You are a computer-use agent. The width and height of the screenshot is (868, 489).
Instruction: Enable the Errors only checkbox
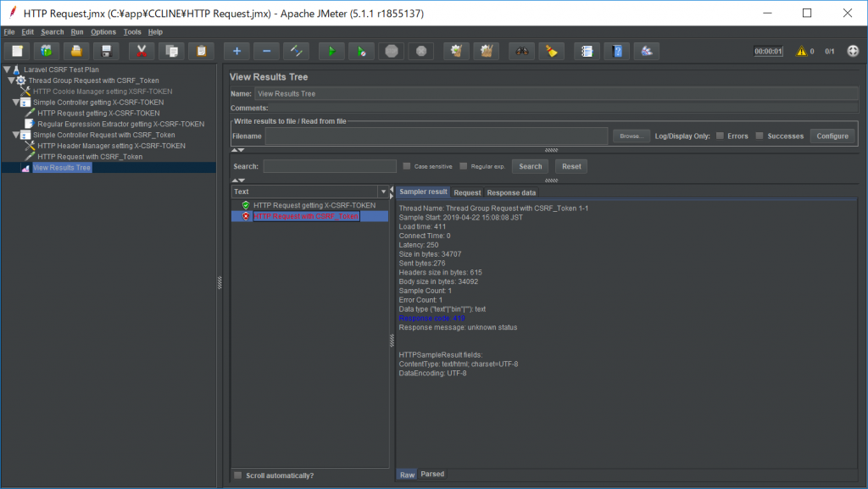pos(720,136)
